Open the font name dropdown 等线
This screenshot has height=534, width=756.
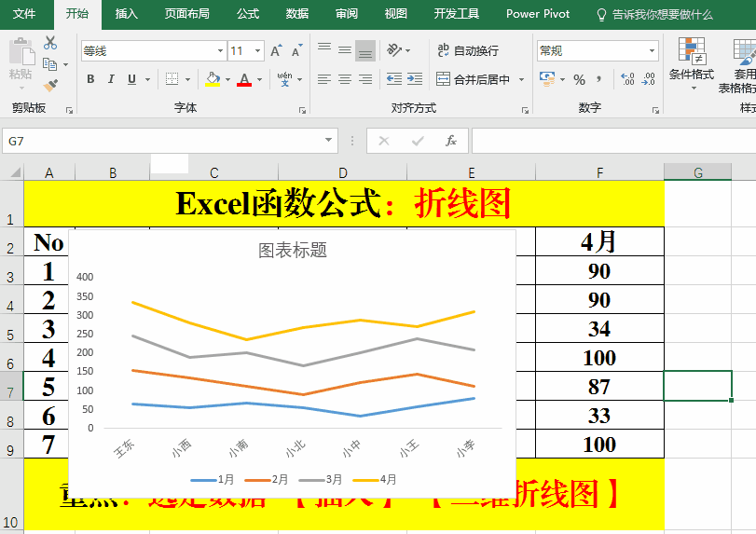tap(220, 51)
